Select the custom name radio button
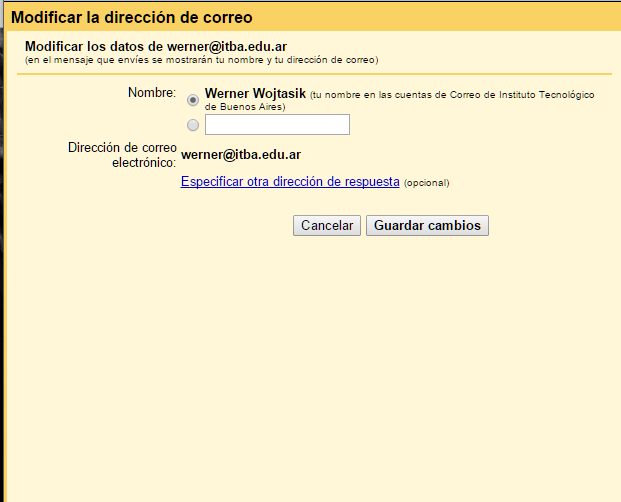The width and height of the screenshot is (621, 502). click(193, 125)
